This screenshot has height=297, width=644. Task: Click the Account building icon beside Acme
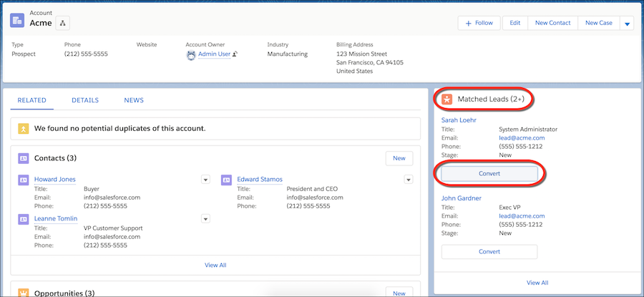pos(17,20)
